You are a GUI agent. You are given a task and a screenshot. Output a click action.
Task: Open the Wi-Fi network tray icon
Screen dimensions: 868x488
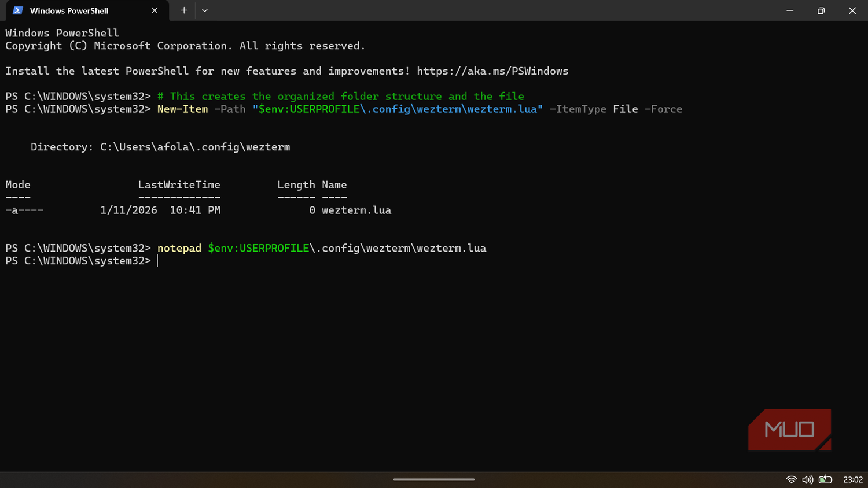792,479
